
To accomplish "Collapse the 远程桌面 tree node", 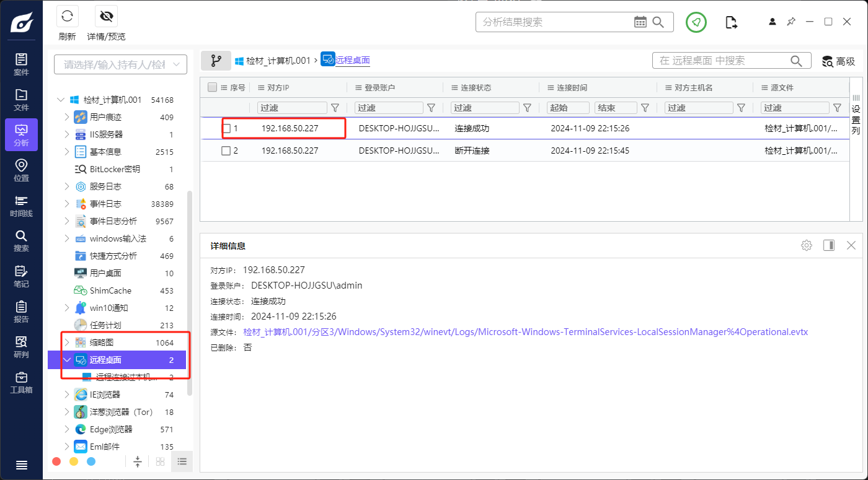I will click(67, 360).
